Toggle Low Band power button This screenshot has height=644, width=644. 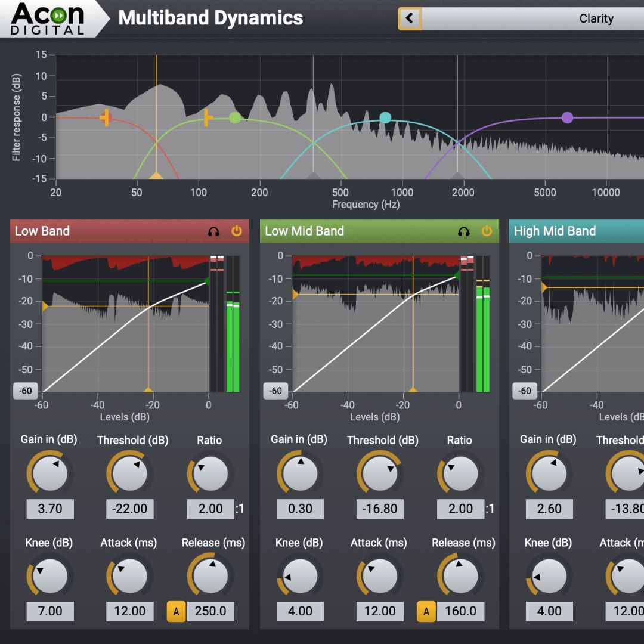(x=237, y=231)
